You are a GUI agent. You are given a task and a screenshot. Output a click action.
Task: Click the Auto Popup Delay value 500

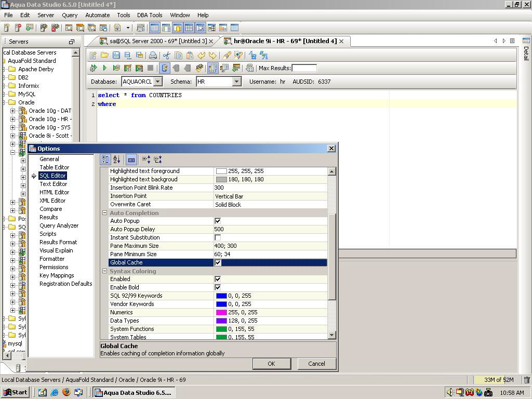pos(270,229)
